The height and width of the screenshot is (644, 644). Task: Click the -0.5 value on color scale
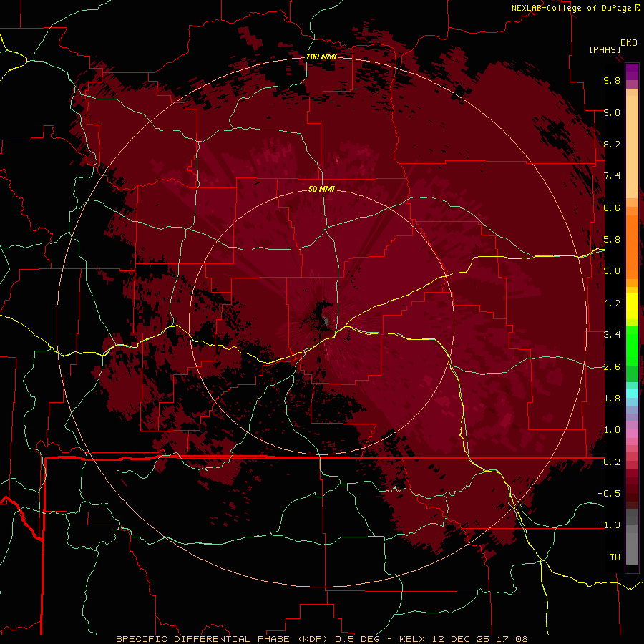609,494
